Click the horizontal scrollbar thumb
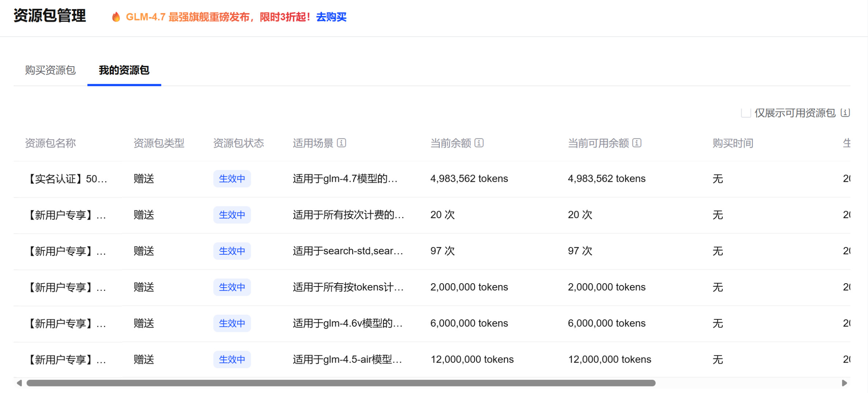Viewport: 868px width, 393px height. pyautogui.click(x=341, y=383)
